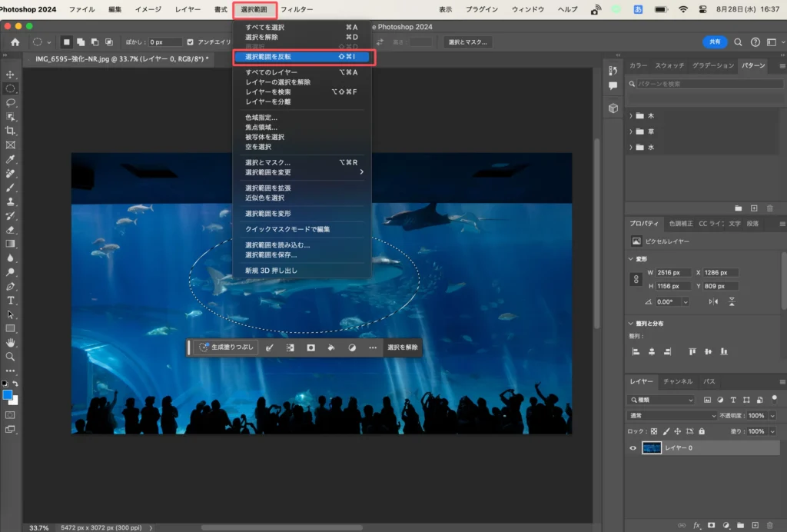Choose the Eraser tool
The height and width of the screenshot is (532, 787).
click(x=11, y=229)
